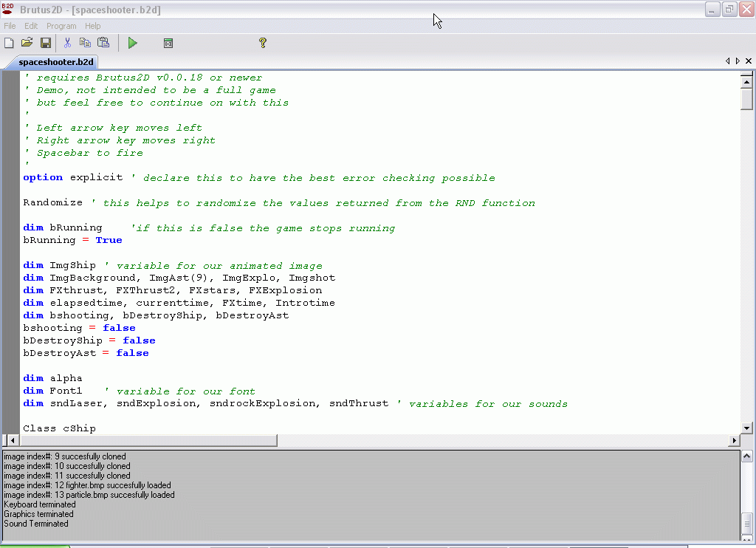This screenshot has height=548, width=756.
Task: Click horizontal scrollbar left arrow
Action: [12, 440]
